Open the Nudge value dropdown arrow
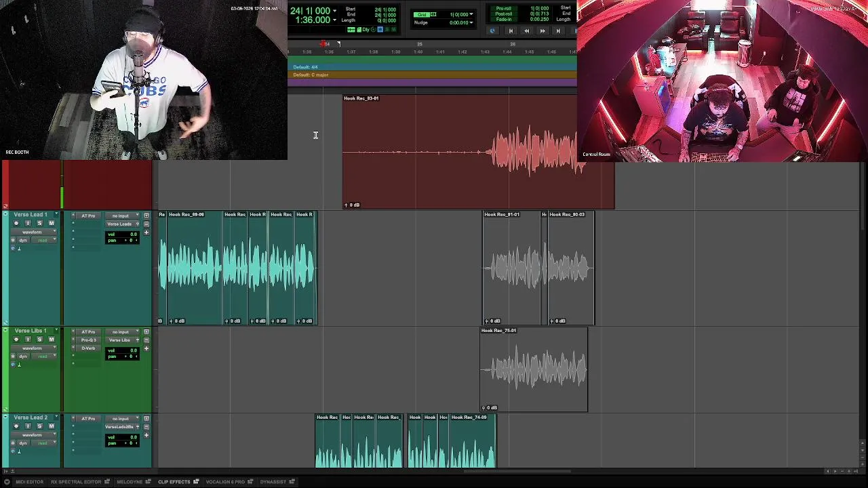 (471, 22)
